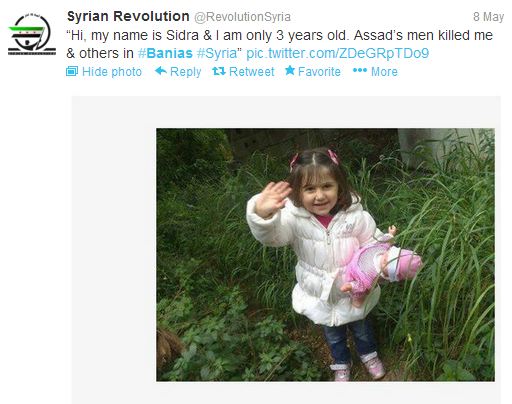The height and width of the screenshot is (404, 512).
Task: Click the Reply arrow icon
Action: (x=161, y=71)
